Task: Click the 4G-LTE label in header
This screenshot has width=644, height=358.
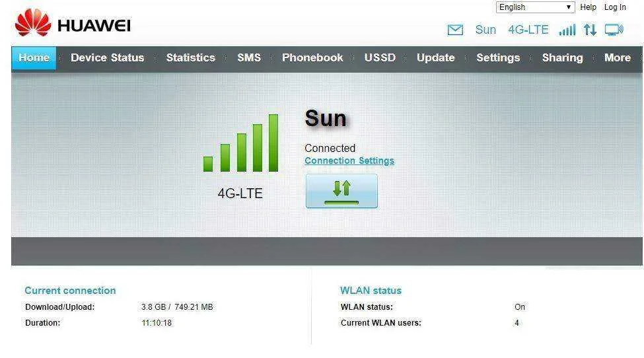Action: coord(528,30)
